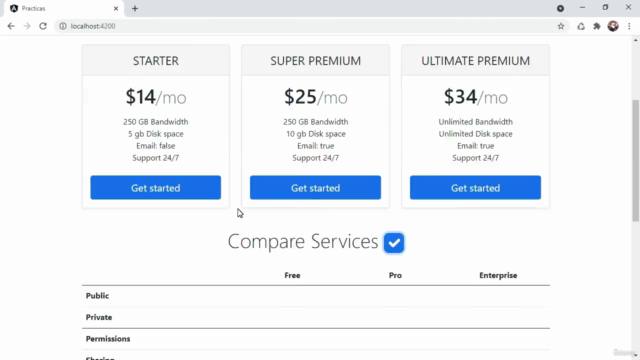Image resolution: width=640 pixels, height=360 pixels.
Task: Select the Practicas browser tab
Action: pos(63,8)
